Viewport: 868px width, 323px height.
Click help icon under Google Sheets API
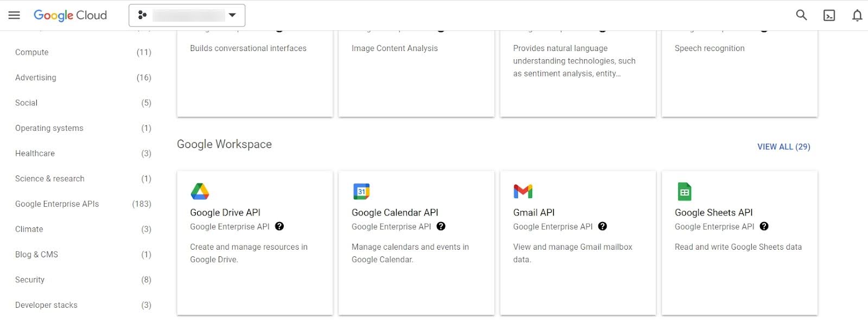pos(764,226)
